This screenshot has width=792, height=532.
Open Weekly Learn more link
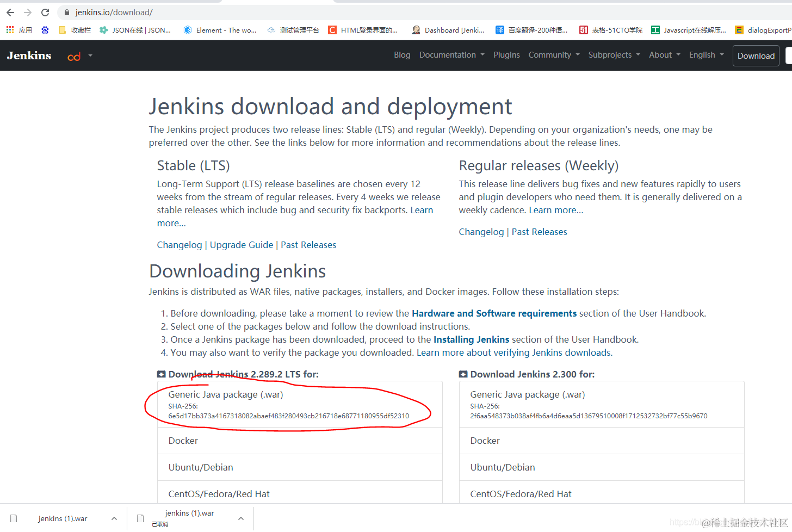coord(556,210)
